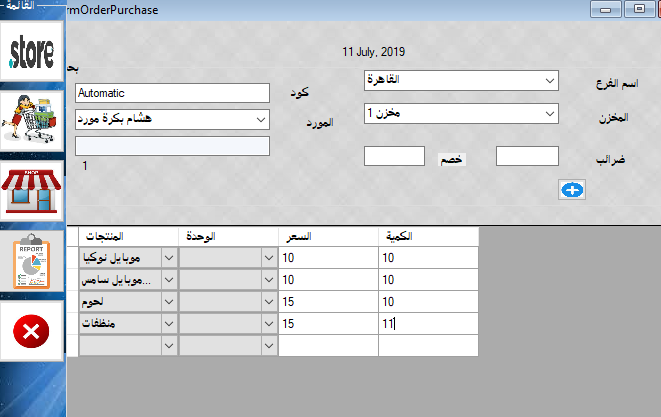The image size is (661, 417).
Task: Select row header of موبايل نوكيا row
Action: (73, 257)
